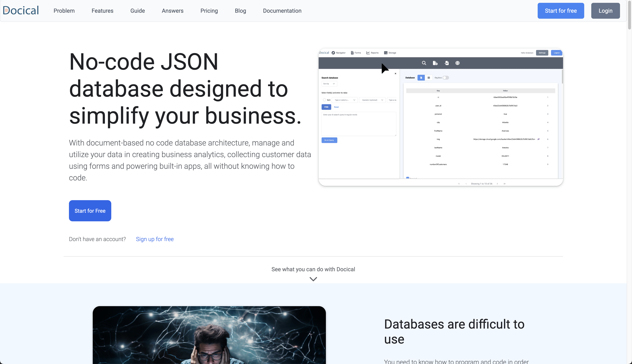Jump to the last page with the double-right arrows
The height and width of the screenshot is (364, 632).
pos(505,184)
